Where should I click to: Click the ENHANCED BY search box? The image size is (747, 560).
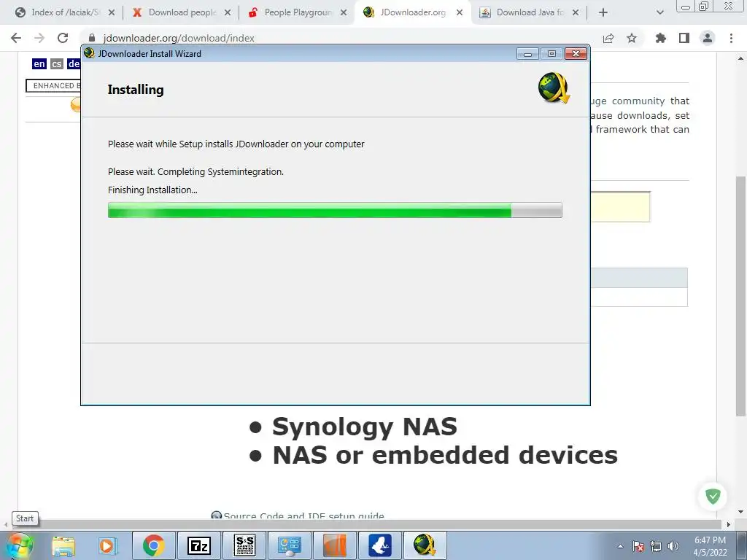[x=53, y=86]
